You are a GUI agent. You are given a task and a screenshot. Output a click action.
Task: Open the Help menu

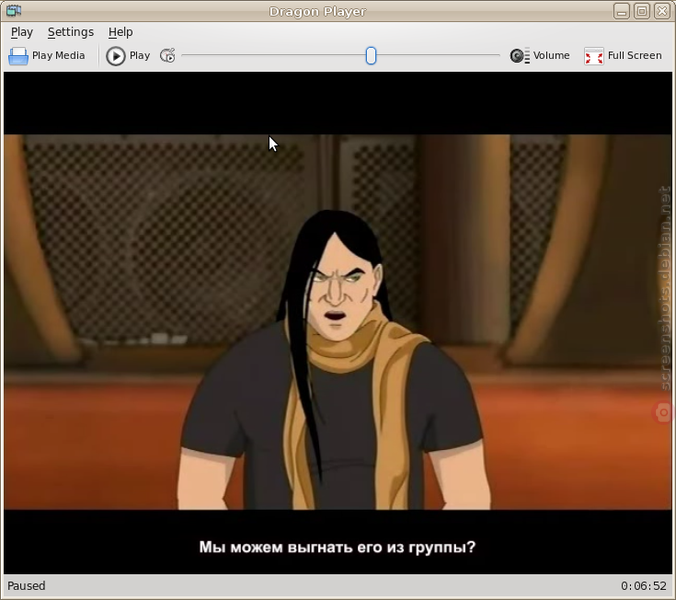pyautogui.click(x=120, y=32)
